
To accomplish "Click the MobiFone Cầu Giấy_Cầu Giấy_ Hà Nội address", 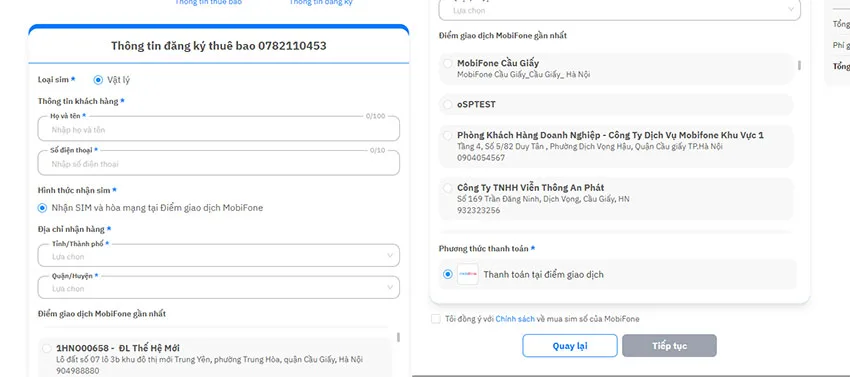I will point(524,75).
